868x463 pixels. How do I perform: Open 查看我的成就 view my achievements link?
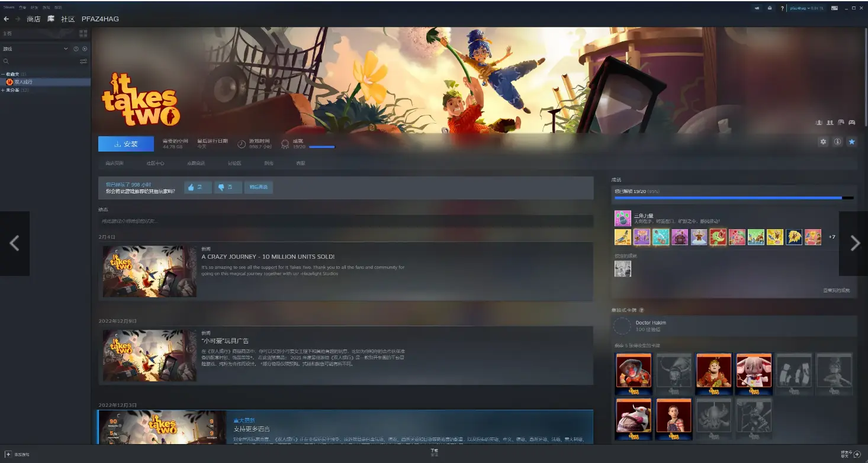(x=836, y=290)
